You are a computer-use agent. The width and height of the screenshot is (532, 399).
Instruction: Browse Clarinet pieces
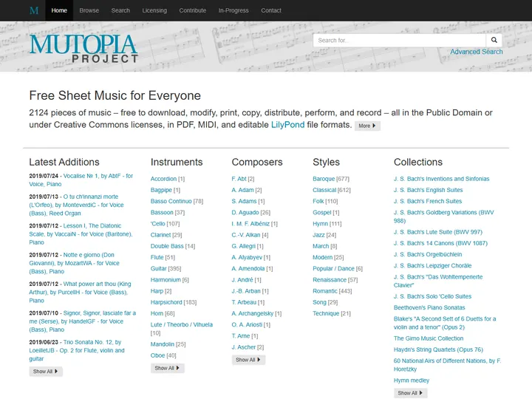[x=161, y=235]
